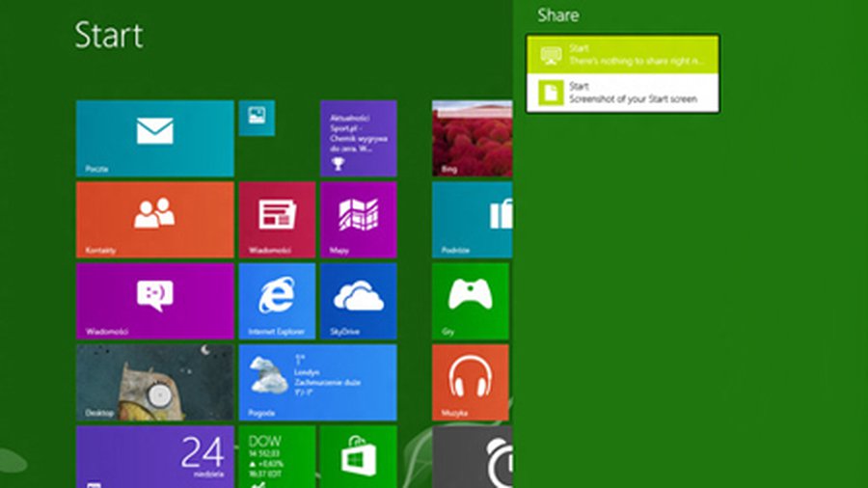Open the Gry Xbox games tile
The width and height of the screenshot is (868, 488).
[x=470, y=301]
